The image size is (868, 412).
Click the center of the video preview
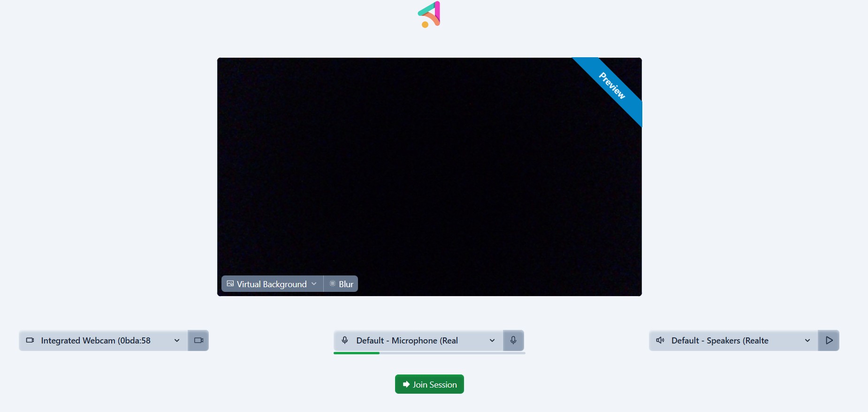click(429, 176)
